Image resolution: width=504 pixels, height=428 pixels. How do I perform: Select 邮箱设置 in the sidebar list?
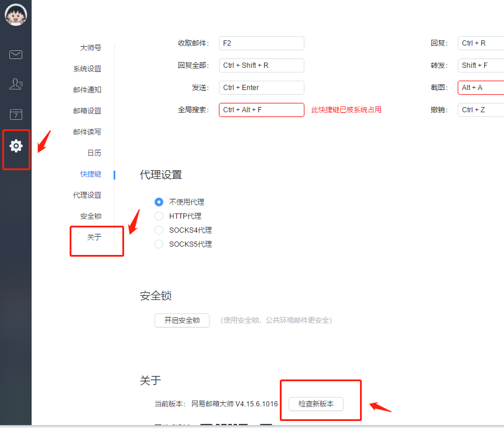click(x=87, y=111)
